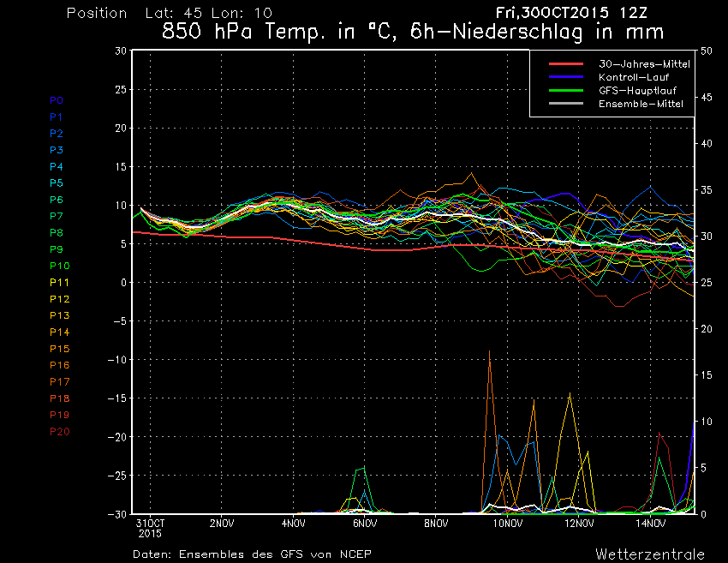Image resolution: width=728 pixels, height=563 pixels.
Task: Click the 31OCT date axis label
Action: [x=150, y=524]
